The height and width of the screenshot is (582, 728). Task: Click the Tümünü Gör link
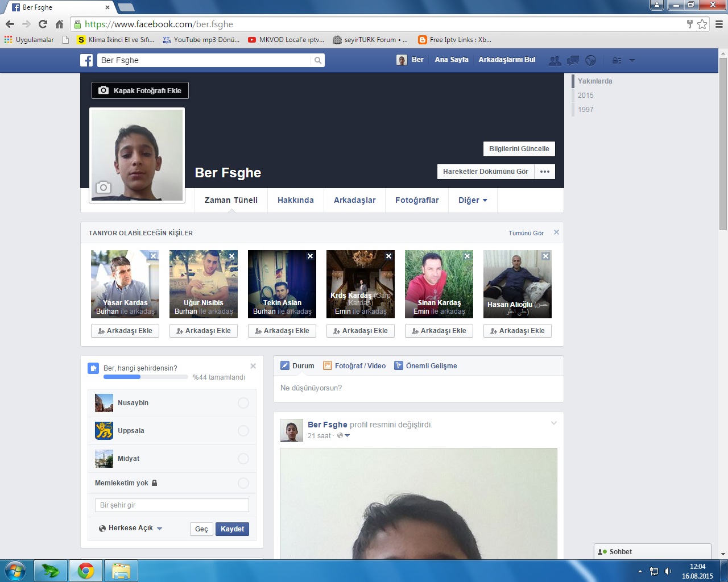[526, 233]
